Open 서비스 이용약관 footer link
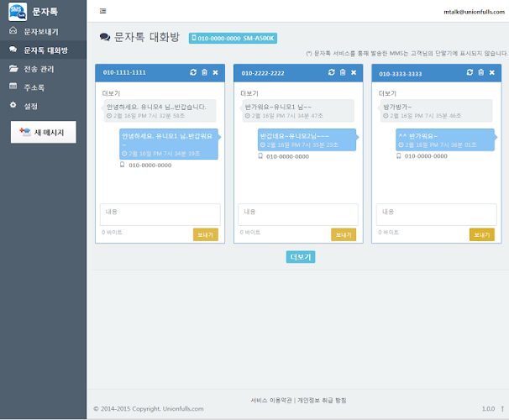 pos(271,400)
